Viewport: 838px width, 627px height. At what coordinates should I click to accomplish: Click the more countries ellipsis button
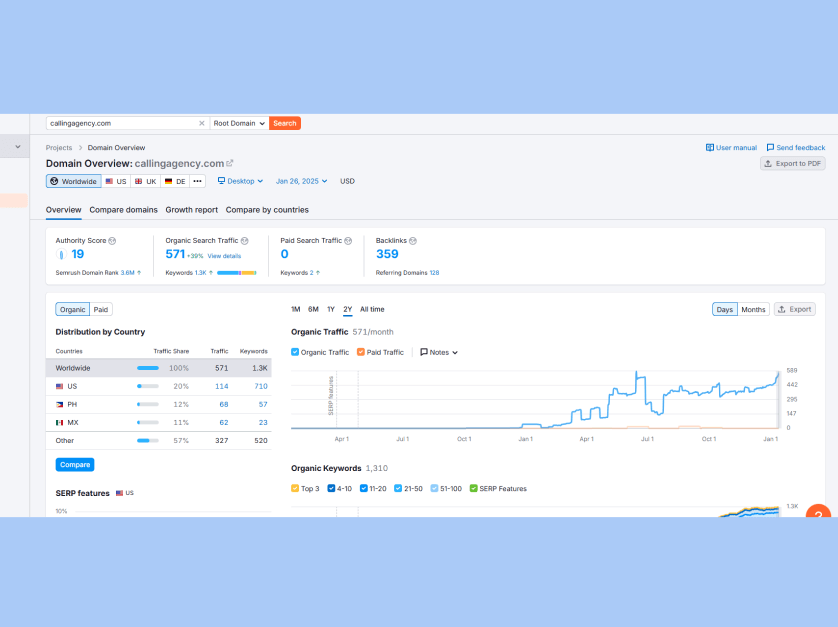coord(197,181)
